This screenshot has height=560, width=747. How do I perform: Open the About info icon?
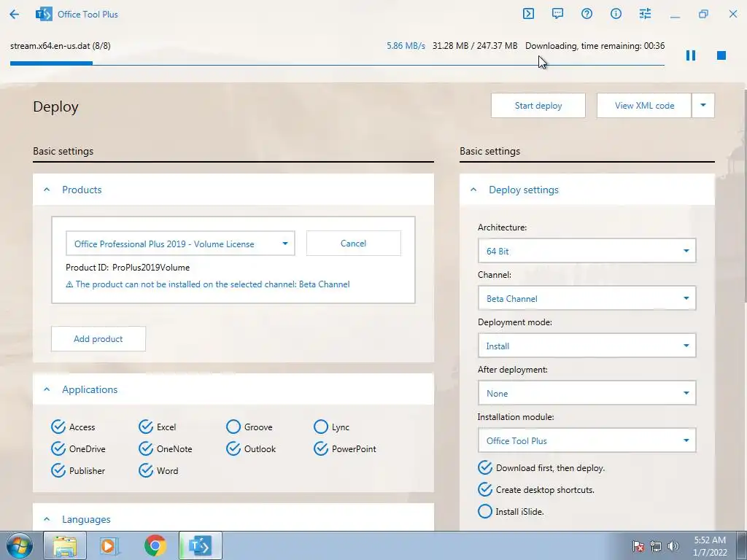tap(616, 14)
